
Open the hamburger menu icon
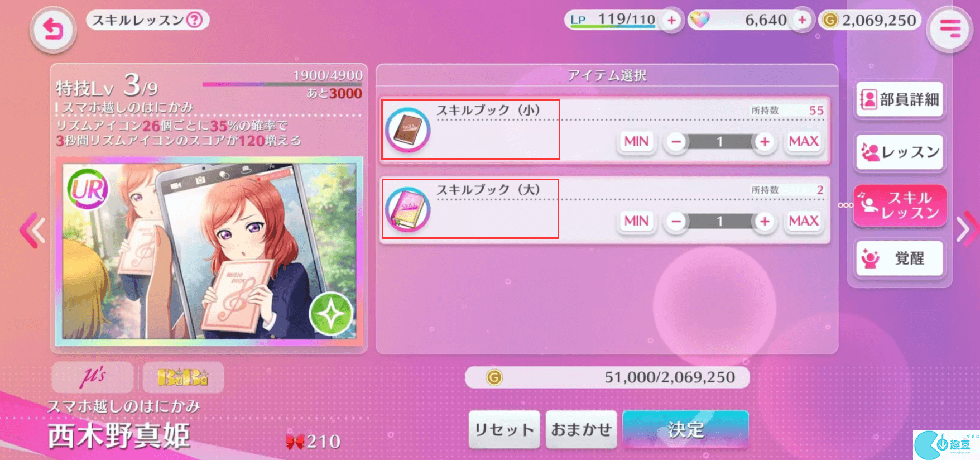[x=949, y=28]
